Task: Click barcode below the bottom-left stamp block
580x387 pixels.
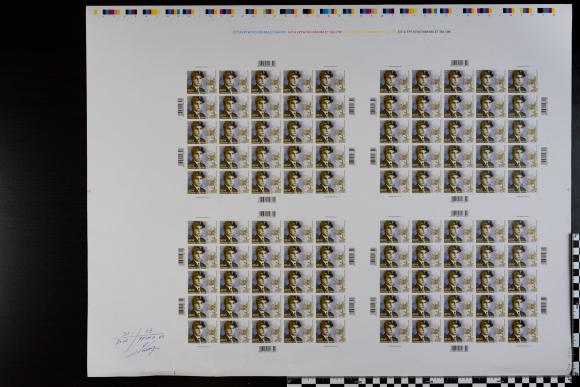Action: click(267, 349)
